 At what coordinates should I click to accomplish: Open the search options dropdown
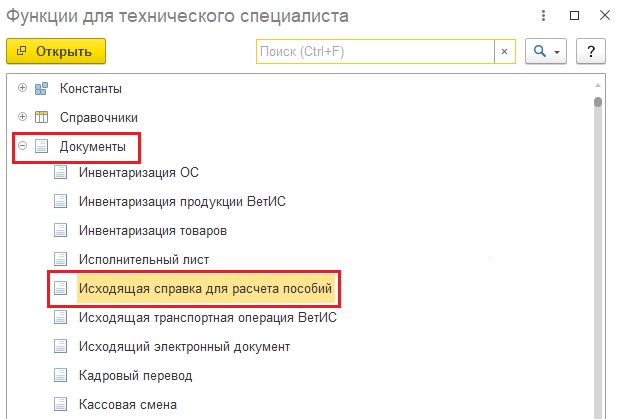click(545, 51)
